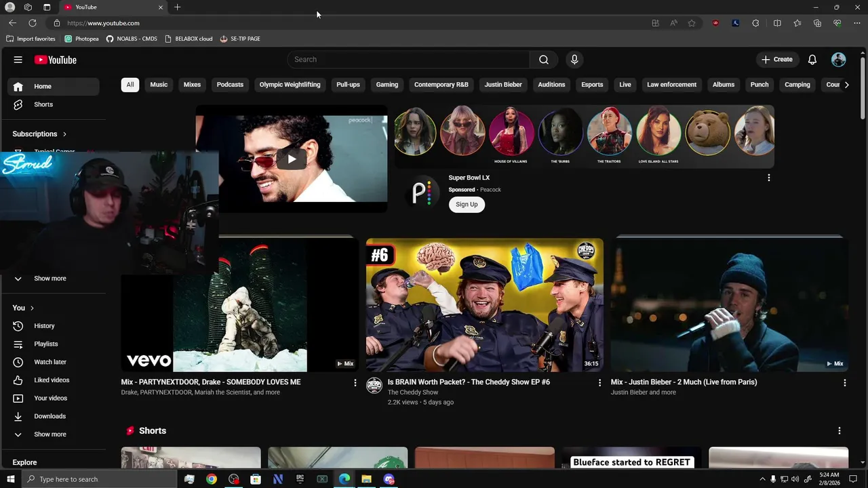The image size is (868, 488).
Task: Open Edge Settings and more menu
Action: [857, 23]
